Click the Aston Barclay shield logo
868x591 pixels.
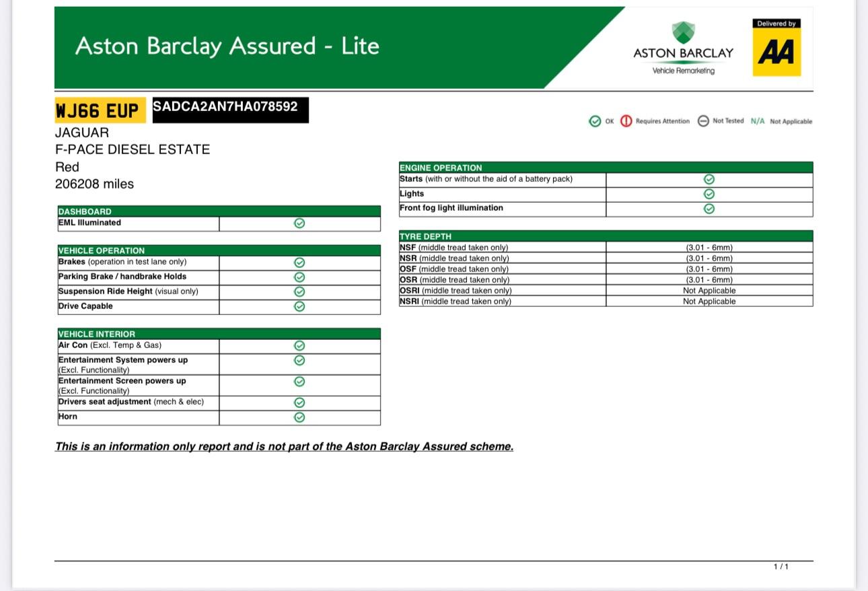[683, 32]
